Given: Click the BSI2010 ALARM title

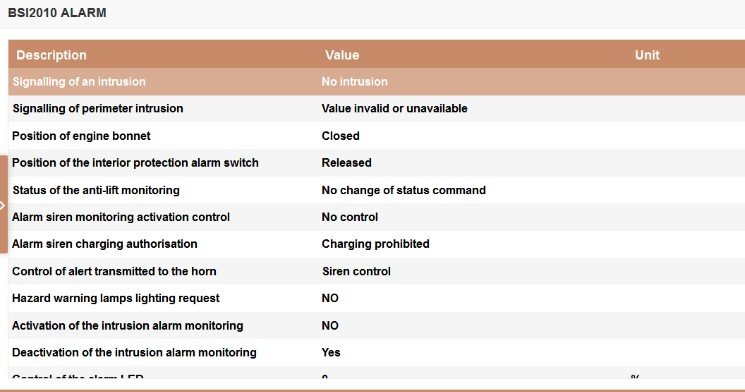Looking at the screenshot, I should pos(57,13).
